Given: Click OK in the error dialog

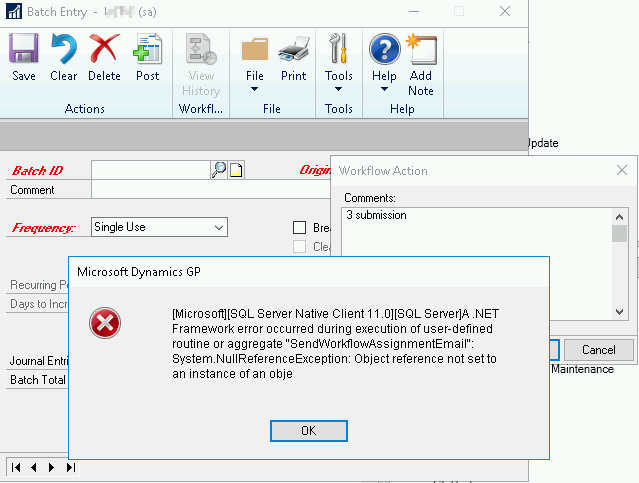Looking at the screenshot, I should [x=309, y=431].
